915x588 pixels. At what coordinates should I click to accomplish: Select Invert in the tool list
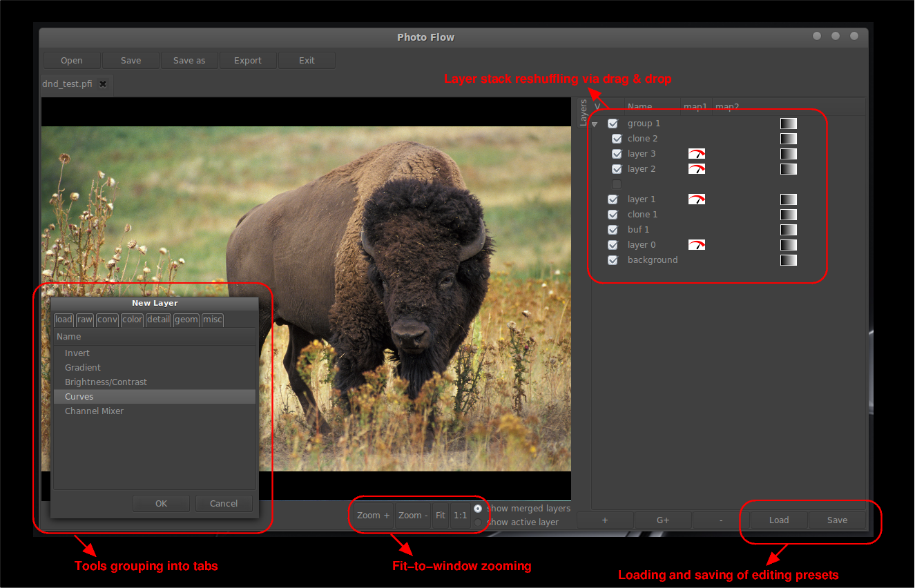(x=155, y=353)
